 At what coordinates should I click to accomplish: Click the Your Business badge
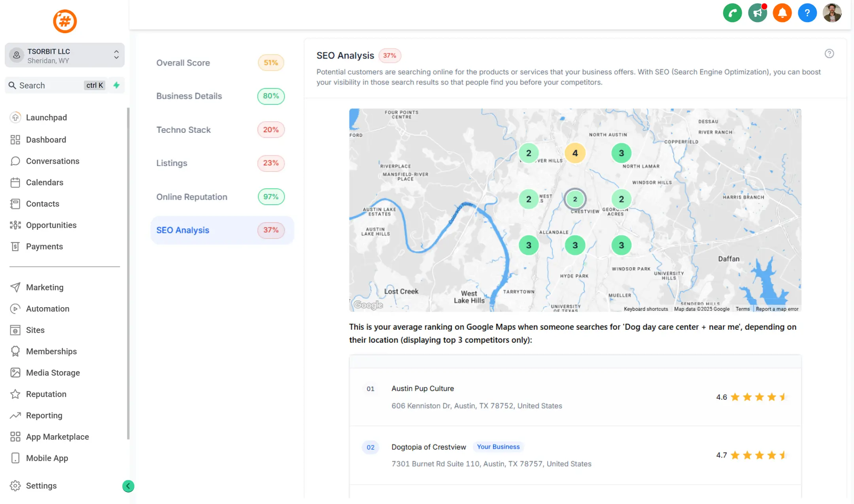(x=498, y=447)
